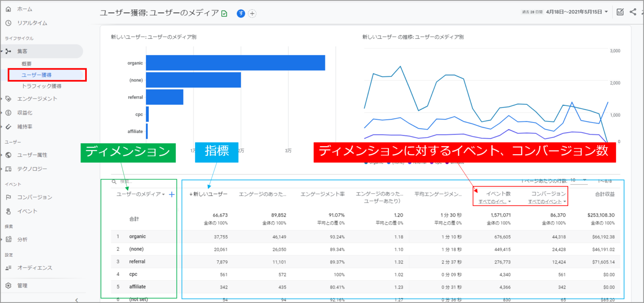Click the organic new users value 37,755
The width and height of the screenshot is (644, 303).
click(220, 237)
